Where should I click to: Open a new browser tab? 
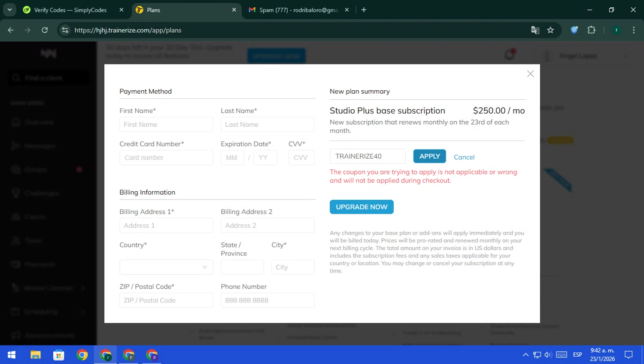tap(364, 10)
